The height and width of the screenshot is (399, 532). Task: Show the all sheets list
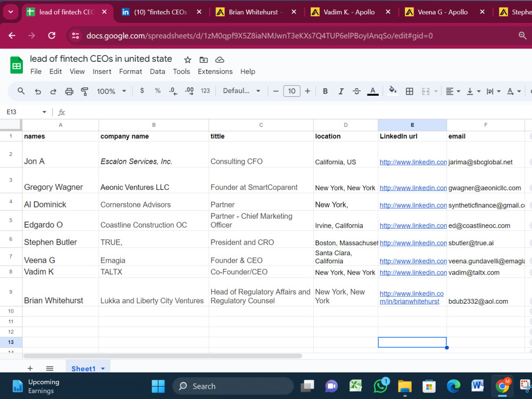(x=49, y=369)
